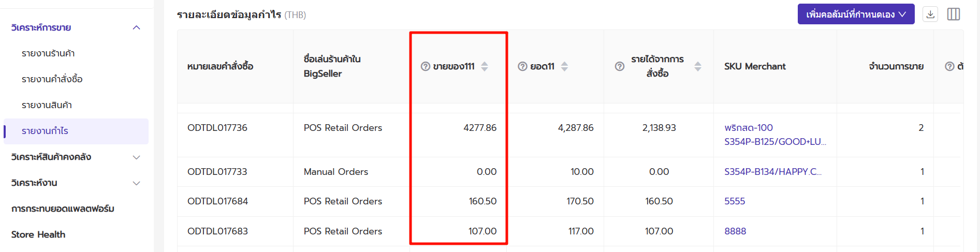Click help icon beside ขายของ111 header
Image resolution: width=980 pixels, height=252 pixels.
[x=426, y=66]
